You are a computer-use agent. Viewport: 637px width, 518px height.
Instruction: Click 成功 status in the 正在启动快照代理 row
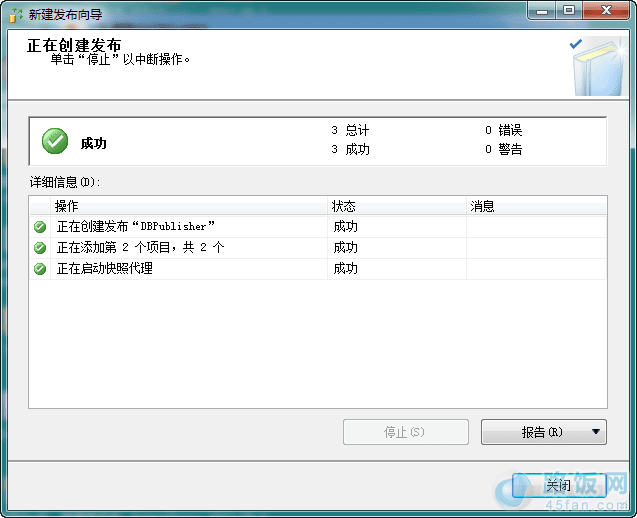345,269
